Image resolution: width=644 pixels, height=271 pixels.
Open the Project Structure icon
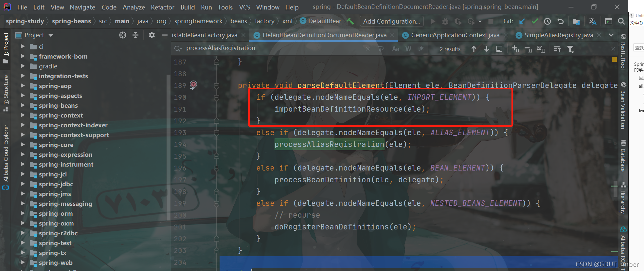[x=576, y=21]
